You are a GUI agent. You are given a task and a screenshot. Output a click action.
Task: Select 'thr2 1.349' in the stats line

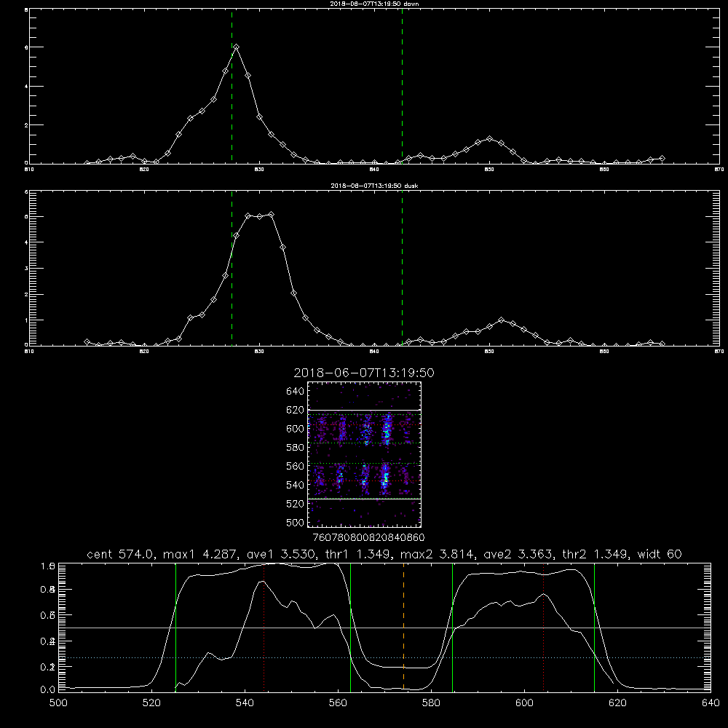point(596,554)
